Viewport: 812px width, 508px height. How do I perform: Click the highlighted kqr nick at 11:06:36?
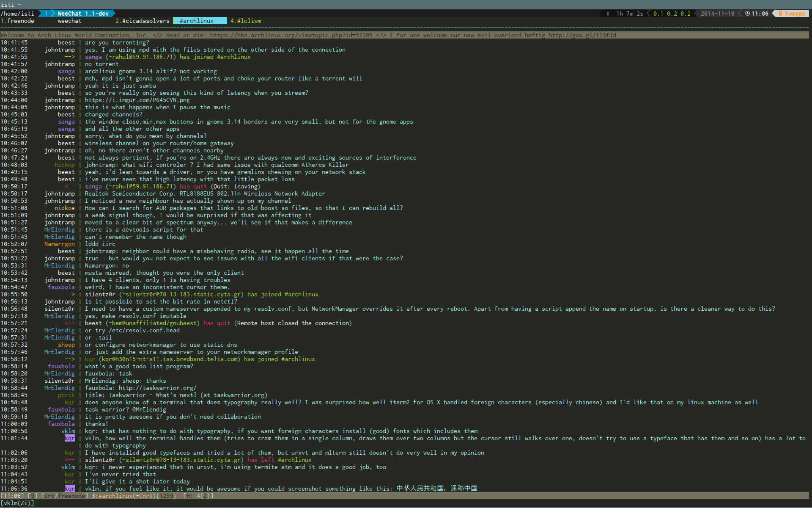pos(70,489)
